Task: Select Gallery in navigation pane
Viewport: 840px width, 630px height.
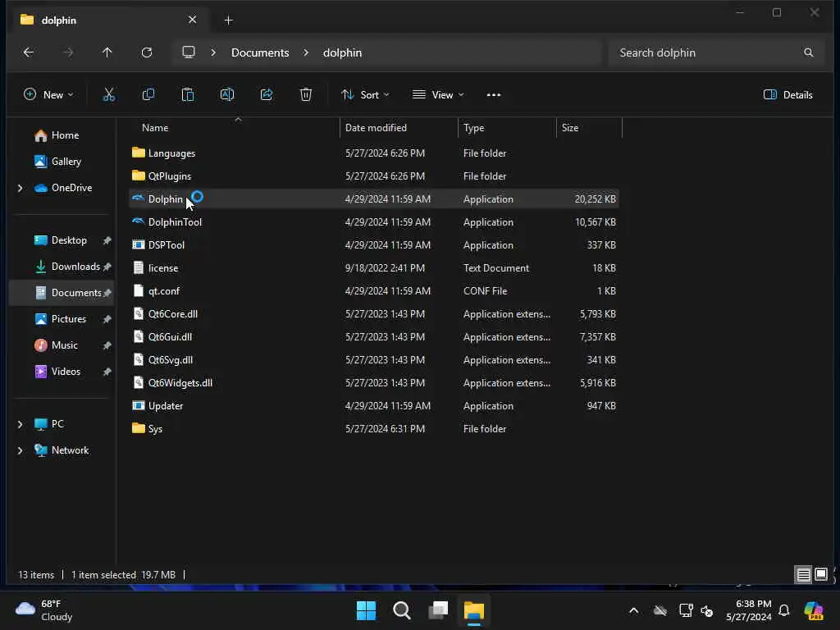Action: (66, 162)
